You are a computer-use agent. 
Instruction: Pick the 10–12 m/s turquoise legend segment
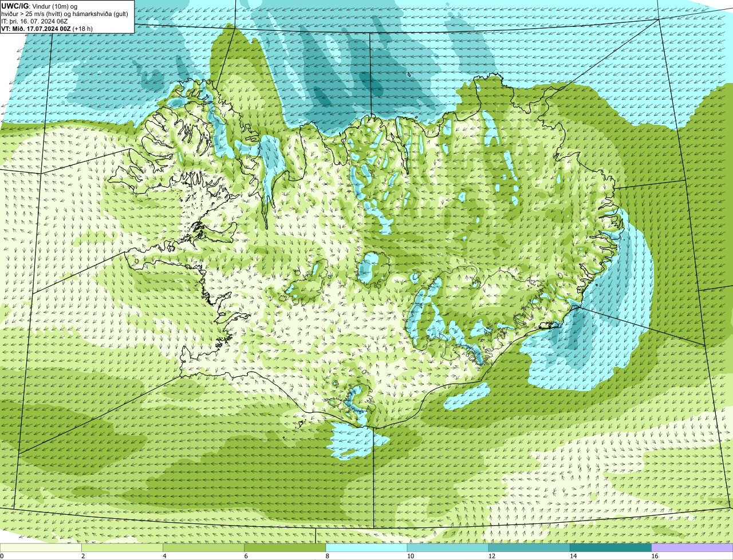click(x=448, y=548)
